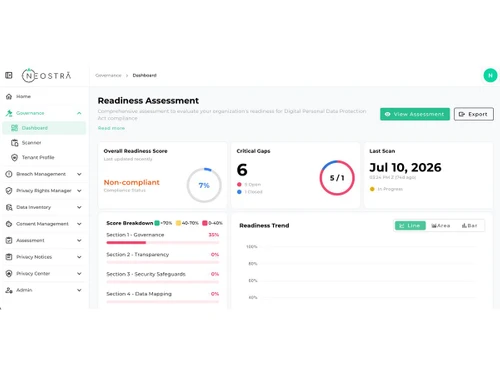Click the 5/1 critical gaps ring

tap(337, 178)
